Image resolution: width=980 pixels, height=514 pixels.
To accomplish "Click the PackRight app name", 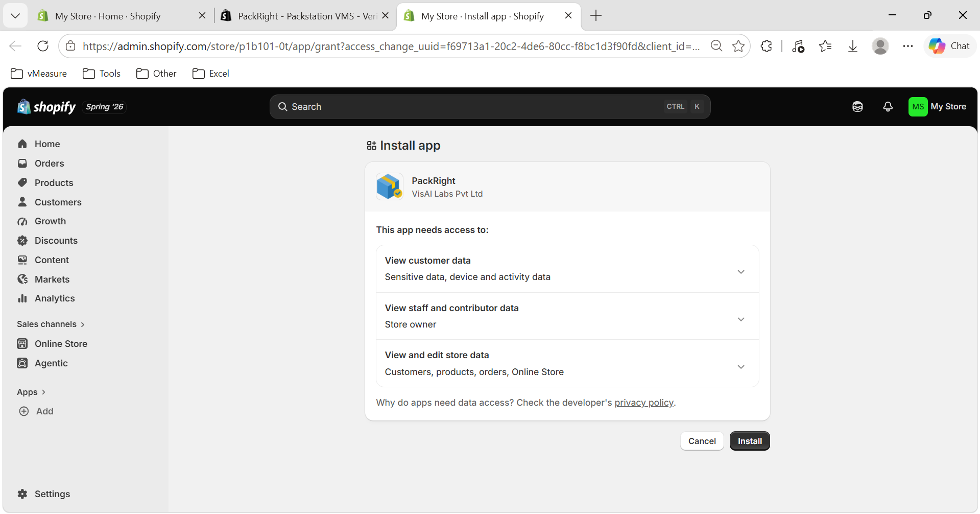I will pos(434,181).
